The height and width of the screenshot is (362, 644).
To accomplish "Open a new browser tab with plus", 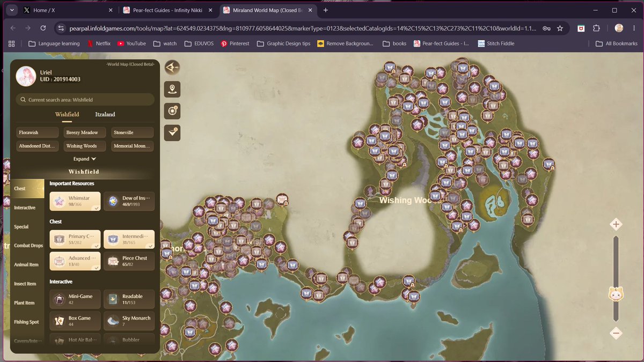I will click(x=325, y=10).
